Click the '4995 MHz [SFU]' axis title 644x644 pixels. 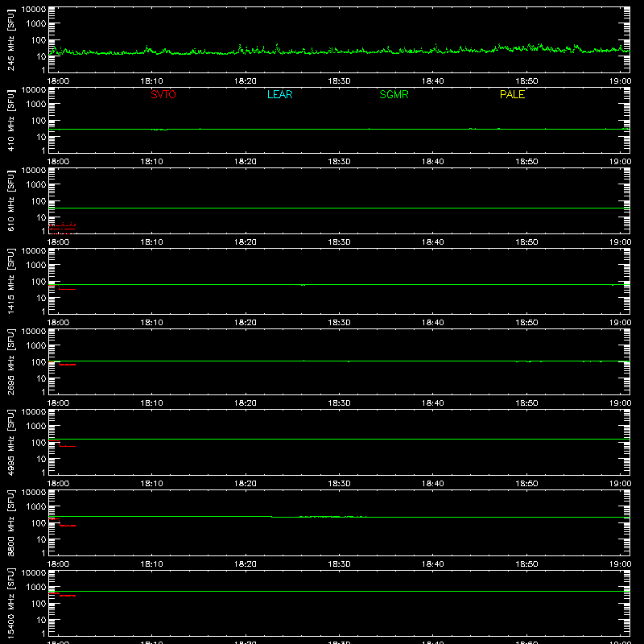(x=10, y=442)
